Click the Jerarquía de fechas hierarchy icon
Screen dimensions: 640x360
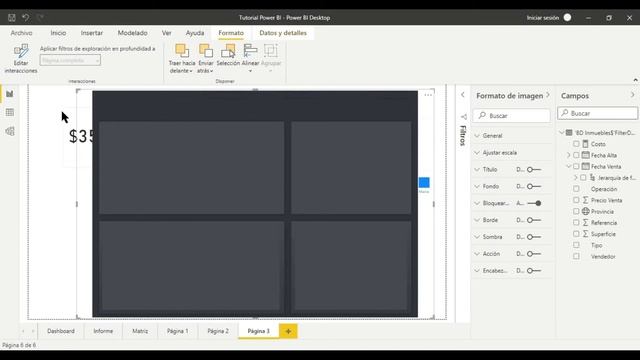pos(592,178)
